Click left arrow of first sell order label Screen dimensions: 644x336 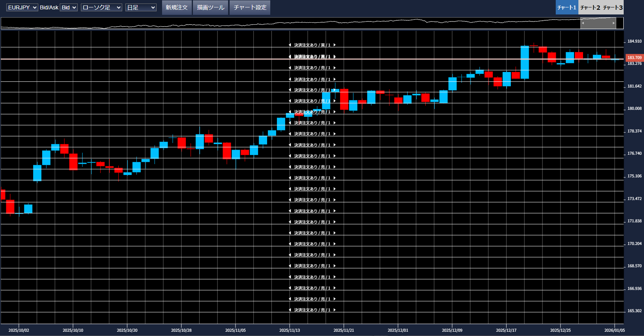(290, 68)
